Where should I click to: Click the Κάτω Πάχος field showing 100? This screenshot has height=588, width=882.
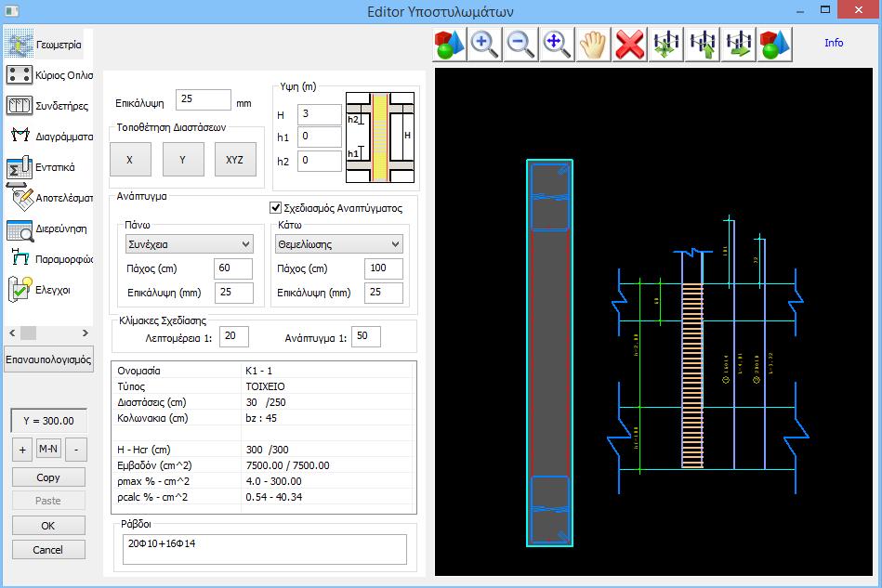click(x=384, y=268)
